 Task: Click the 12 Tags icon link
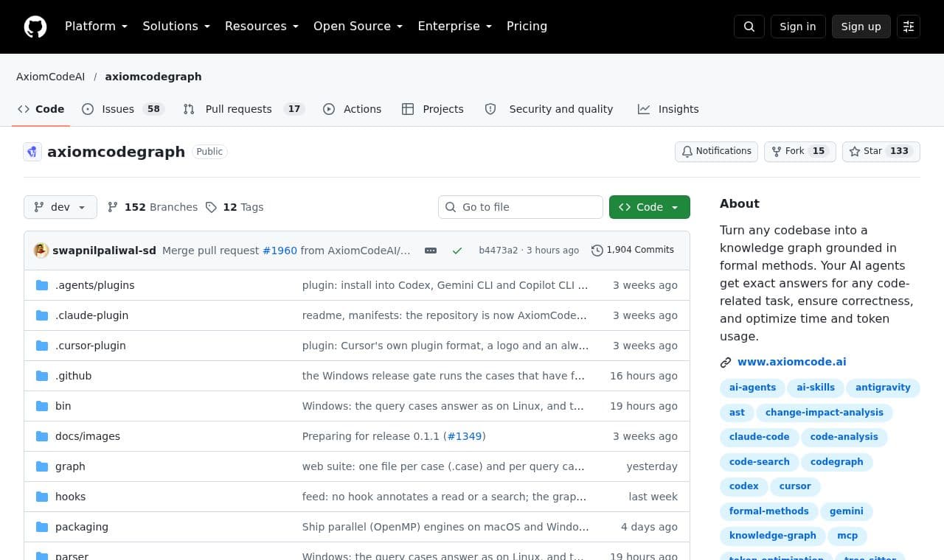(235, 207)
